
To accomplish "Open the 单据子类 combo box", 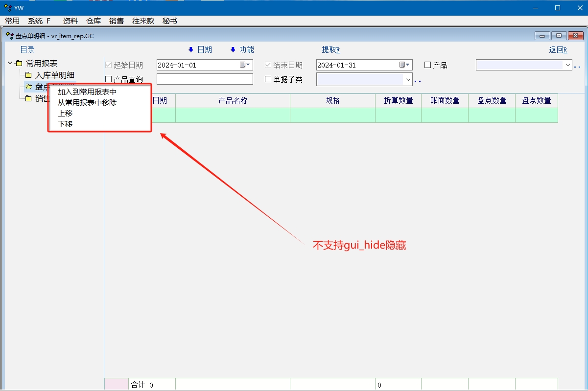I will (x=408, y=79).
